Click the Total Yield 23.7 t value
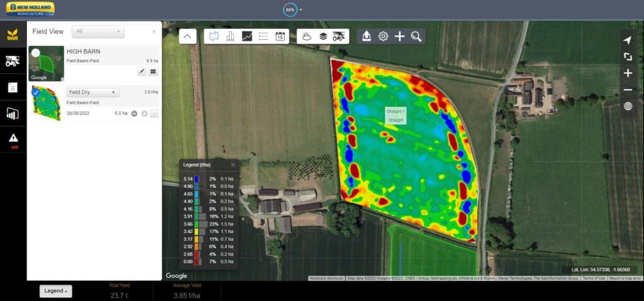Screen dimensions: 644x301 click(119, 295)
